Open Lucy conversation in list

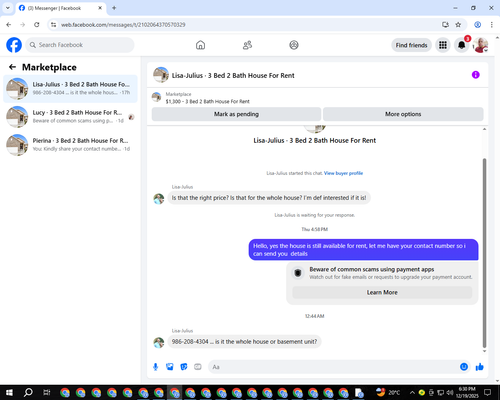70,117
